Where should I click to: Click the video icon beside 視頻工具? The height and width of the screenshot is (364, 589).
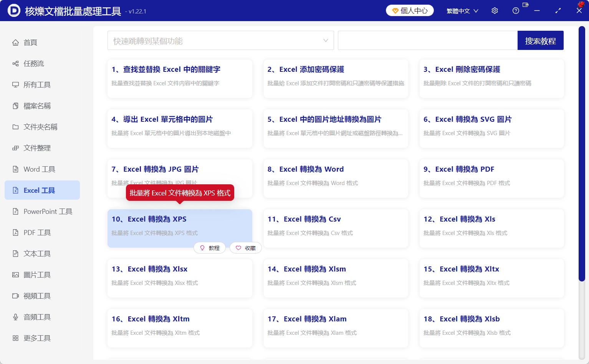(15, 296)
